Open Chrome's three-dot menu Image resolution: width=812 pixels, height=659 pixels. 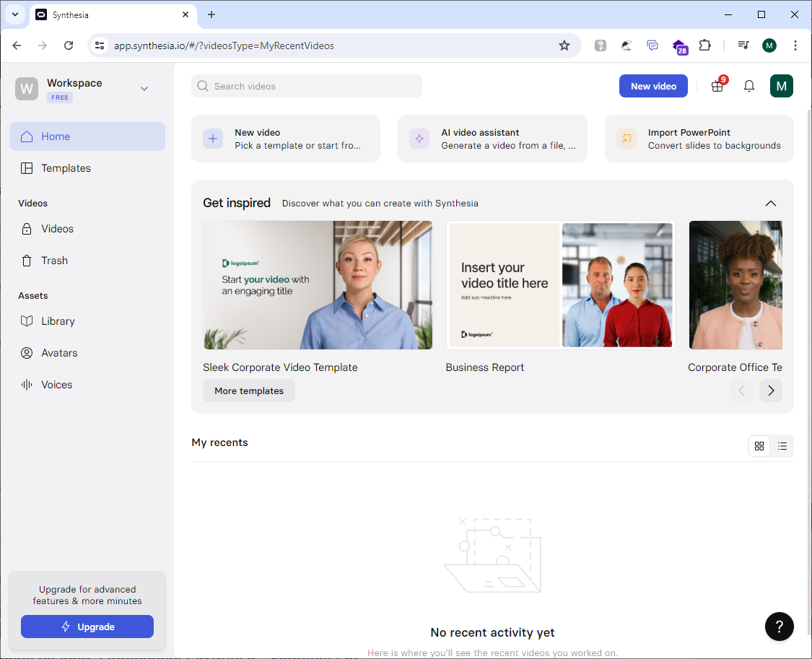(x=795, y=45)
